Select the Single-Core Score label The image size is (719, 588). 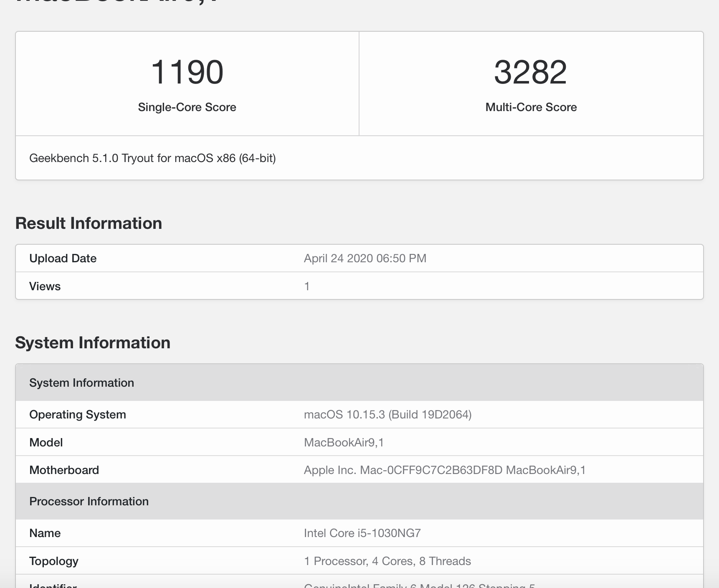tap(187, 107)
